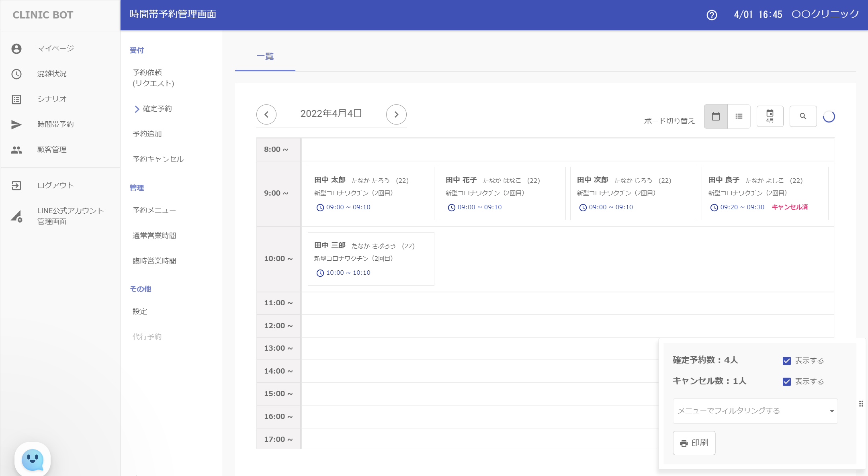
Task: Go to the previous day arrow
Action: coord(266,114)
